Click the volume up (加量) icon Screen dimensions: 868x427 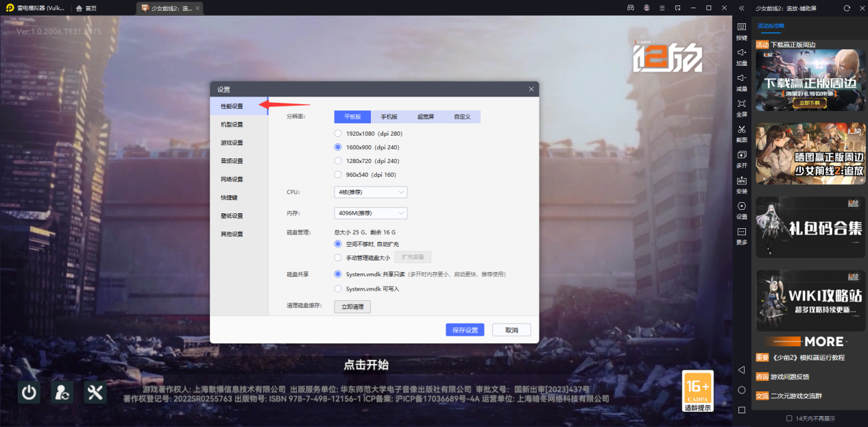(x=741, y=52)
